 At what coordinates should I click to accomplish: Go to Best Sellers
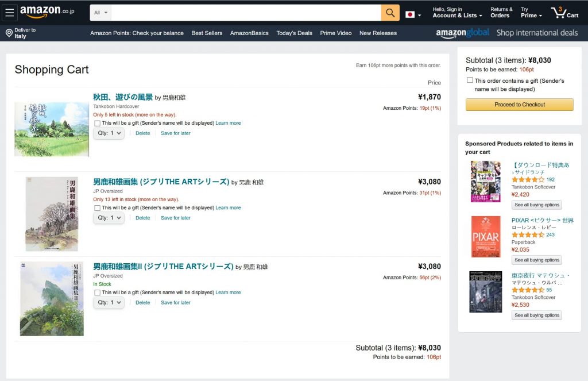pyautogui.click(x=207, y=33)
